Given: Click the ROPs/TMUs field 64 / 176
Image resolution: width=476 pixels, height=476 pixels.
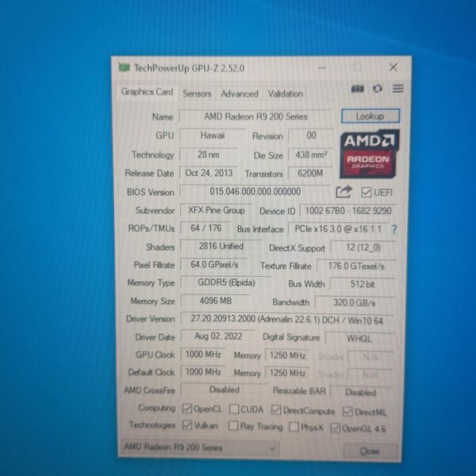Looking at the screenshot, I should 205,228.
